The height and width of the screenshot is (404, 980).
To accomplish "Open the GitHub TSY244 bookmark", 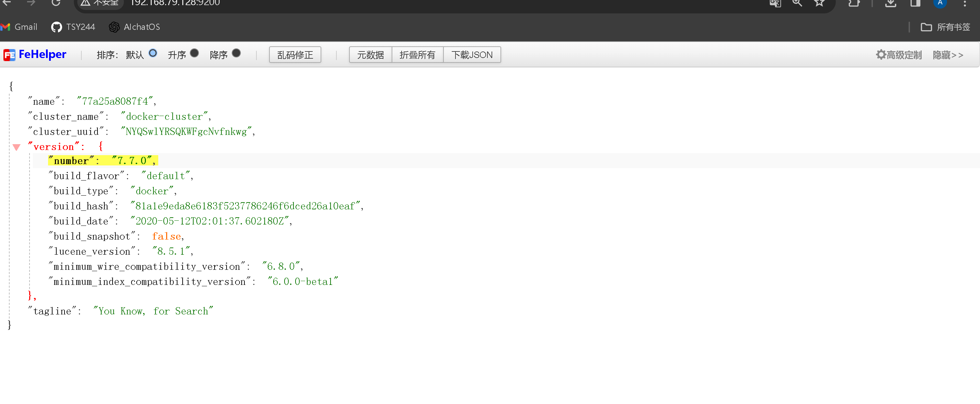I will (73, 27).
